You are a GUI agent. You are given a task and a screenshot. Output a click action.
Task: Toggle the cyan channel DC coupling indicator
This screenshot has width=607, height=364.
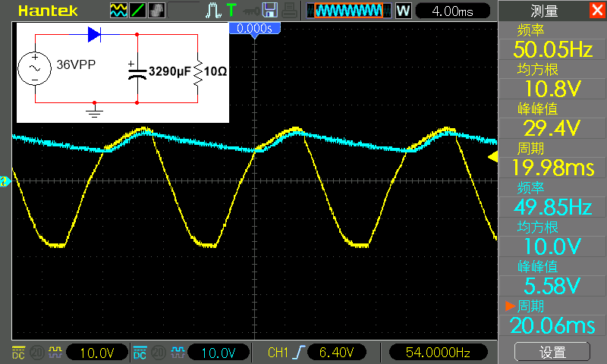pyautogui.click(x=140, y=353)
